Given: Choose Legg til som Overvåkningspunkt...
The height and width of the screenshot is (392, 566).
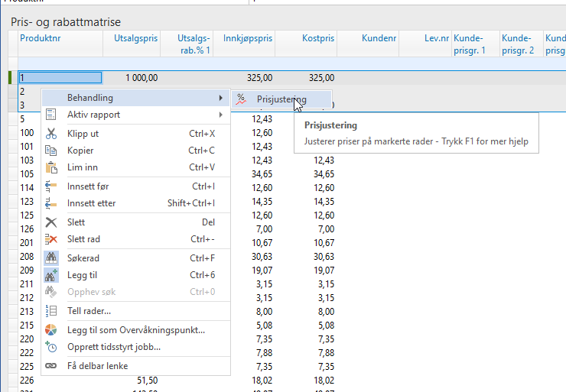Looking at the screenshot, I should click(x=135, y=329).
